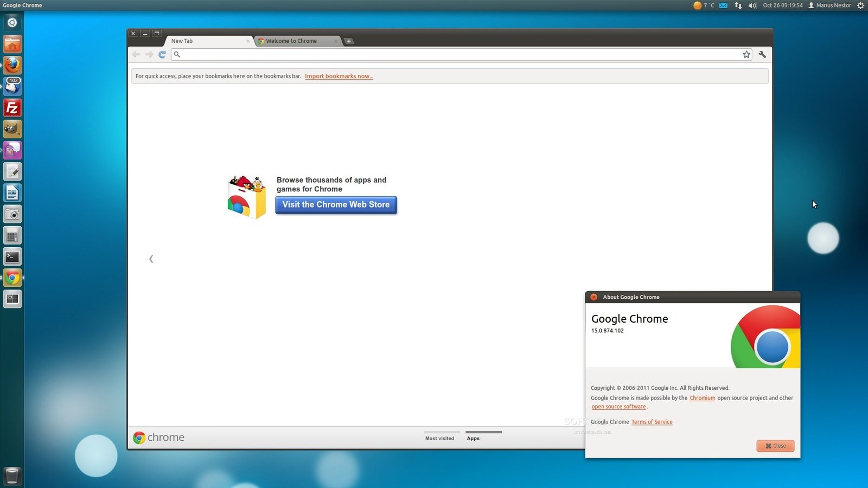
Task: Click the chrome logo at page bottom
Action: pyautogui.click(x=158, y=438)
